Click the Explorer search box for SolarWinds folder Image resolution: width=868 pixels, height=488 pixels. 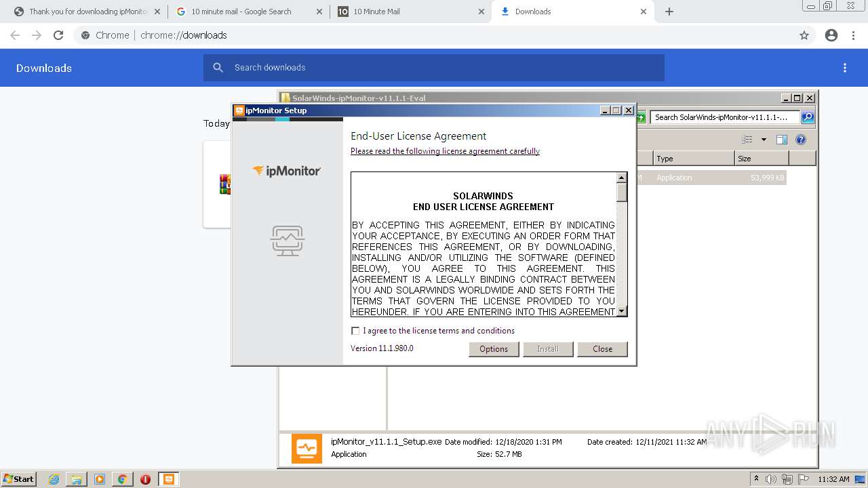724,117
